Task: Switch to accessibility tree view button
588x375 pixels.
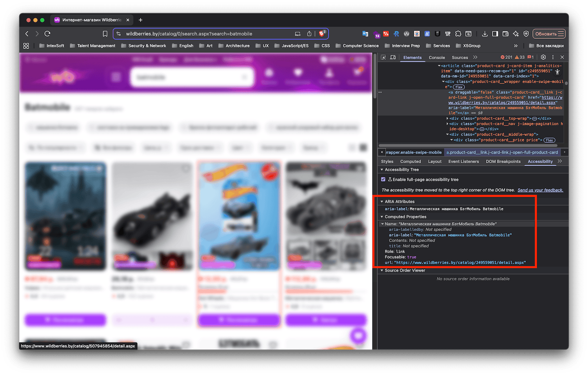Action: 557,72
